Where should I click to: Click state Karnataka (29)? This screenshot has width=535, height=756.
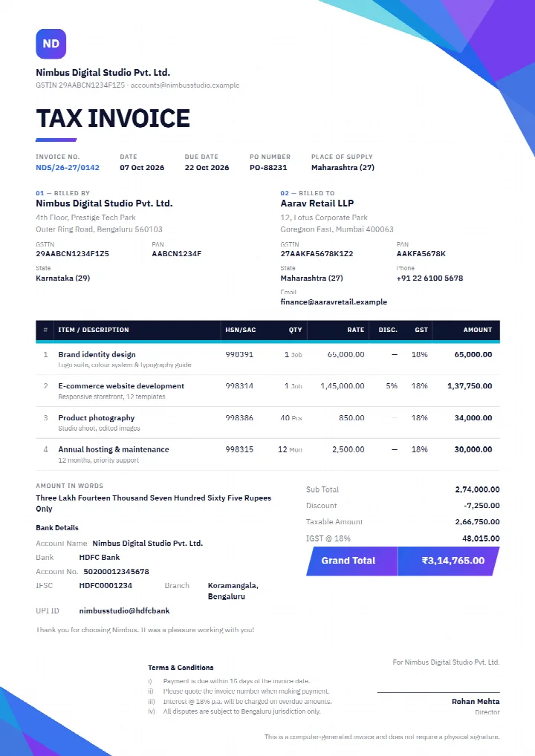pyautogui.click(x=62, y=278)
